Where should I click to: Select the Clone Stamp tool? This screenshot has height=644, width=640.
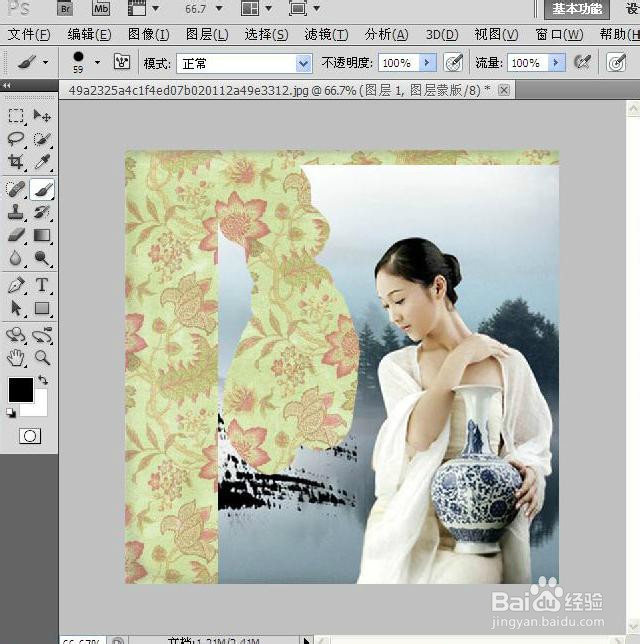tap(16, 212)
